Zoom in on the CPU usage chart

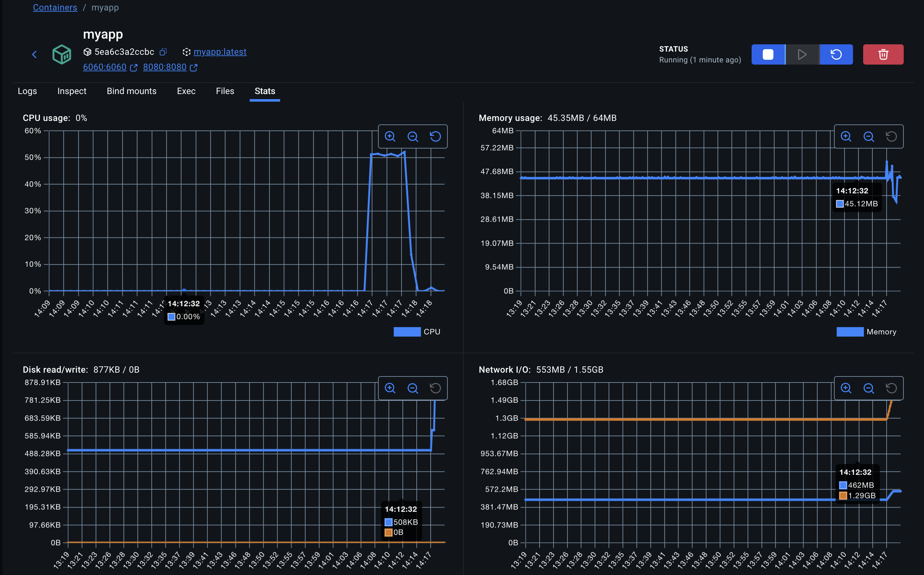[390, 136]
